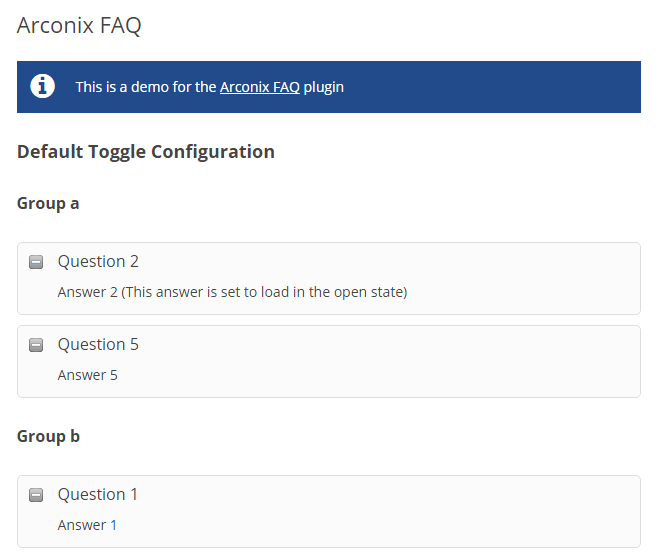Click empty right side of blue banner
This screenshot has height=555, width=669.
(x=520, y=87)
